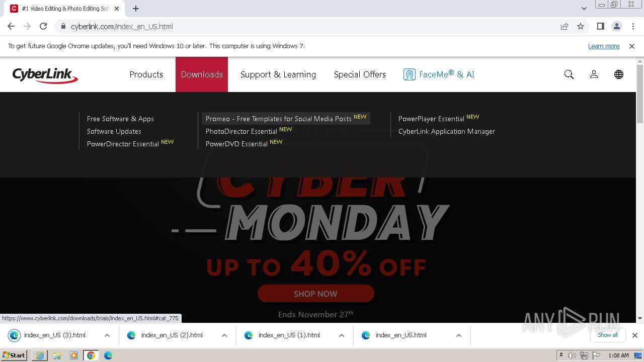
Task: Close the downloads bar
Action: point(635,335)
